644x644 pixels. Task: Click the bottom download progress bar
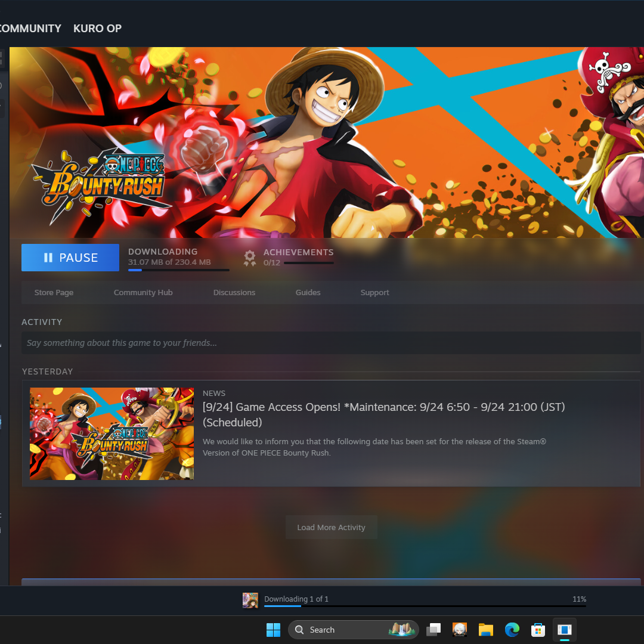click(425, 606)
